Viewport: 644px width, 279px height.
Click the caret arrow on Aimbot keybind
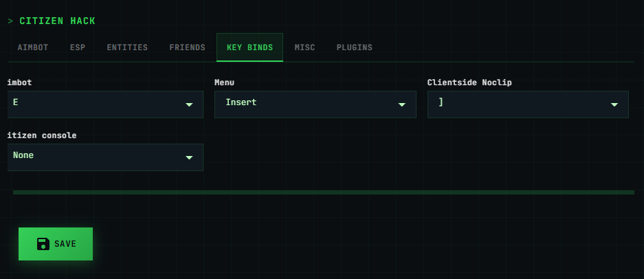[x=189, y=105]
